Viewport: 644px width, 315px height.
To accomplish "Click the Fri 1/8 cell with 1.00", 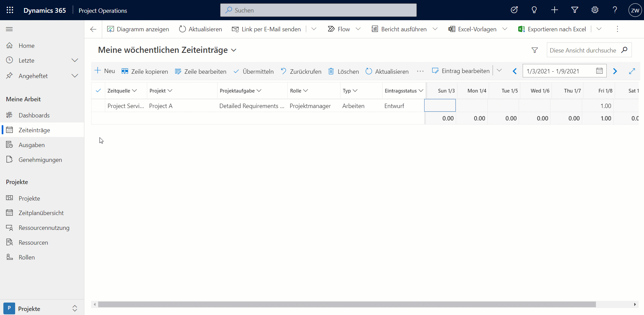I will pyautogui.click(x=598, y=106).
